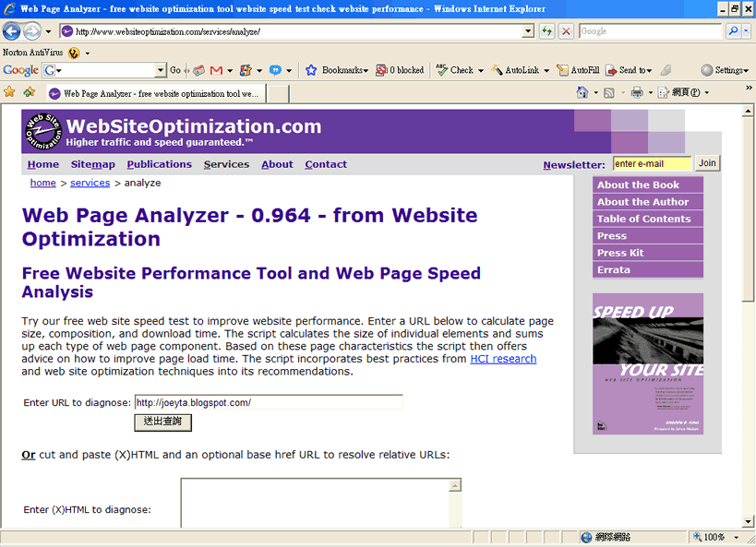Expand the address bar URL dropdown

pos(528,31)
